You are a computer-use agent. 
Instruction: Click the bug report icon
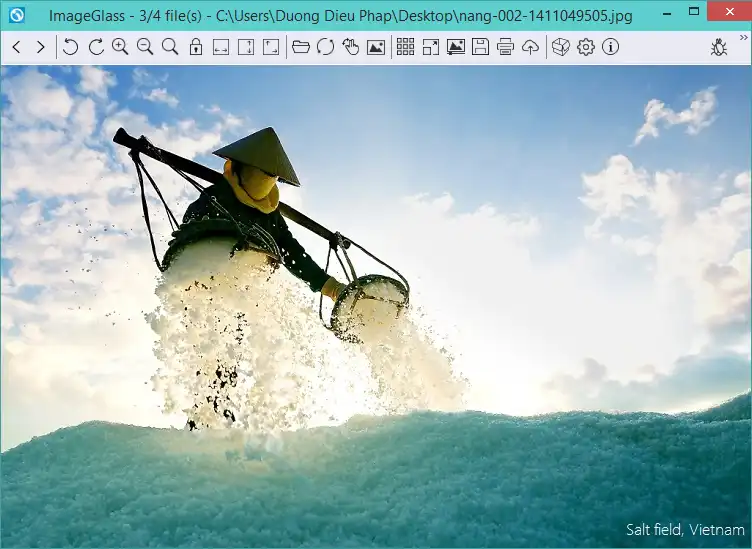pos(718,47)
